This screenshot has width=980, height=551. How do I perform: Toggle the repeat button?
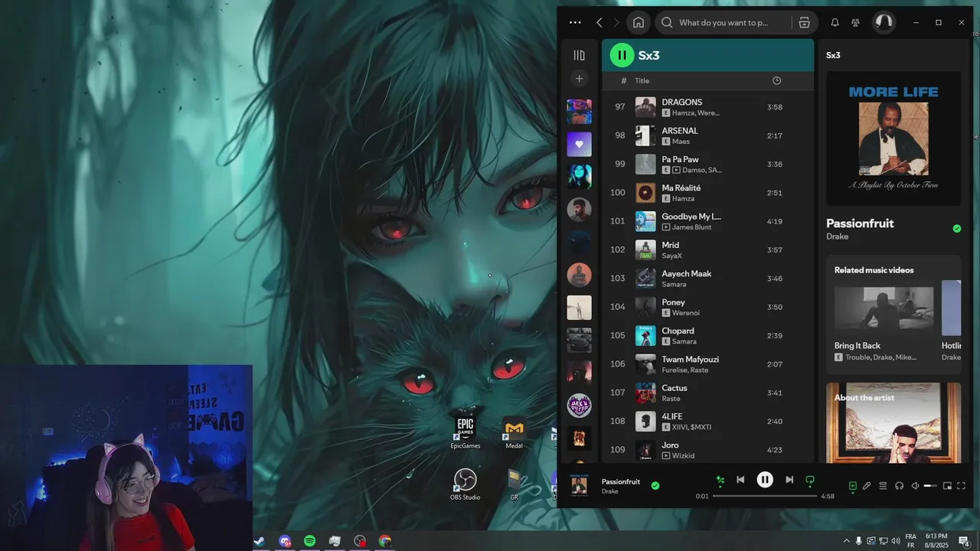point(810,480)
